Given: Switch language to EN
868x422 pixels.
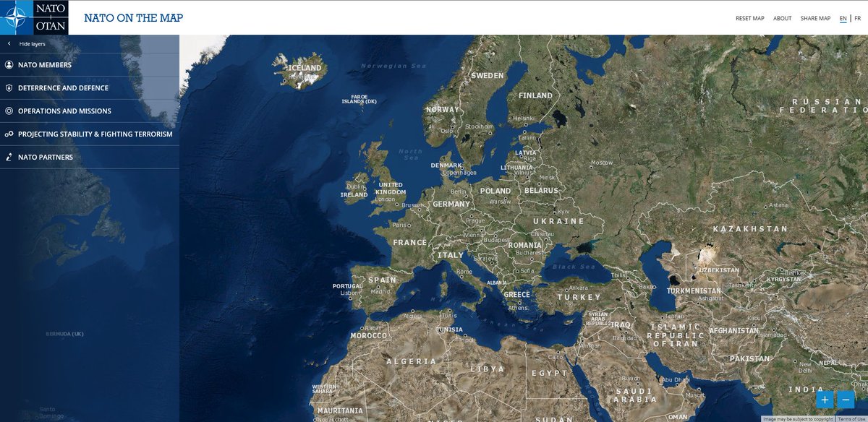Looking at the screenshot, I should pyautogui.click(x=843, y=18).
